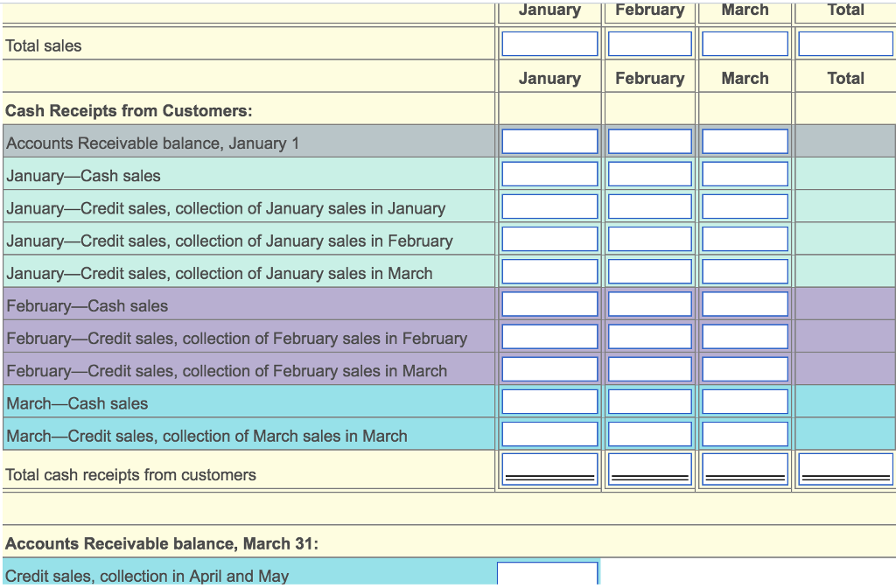
Task: Click the March input for March—Cash sales
Action: tap(744, 401)
